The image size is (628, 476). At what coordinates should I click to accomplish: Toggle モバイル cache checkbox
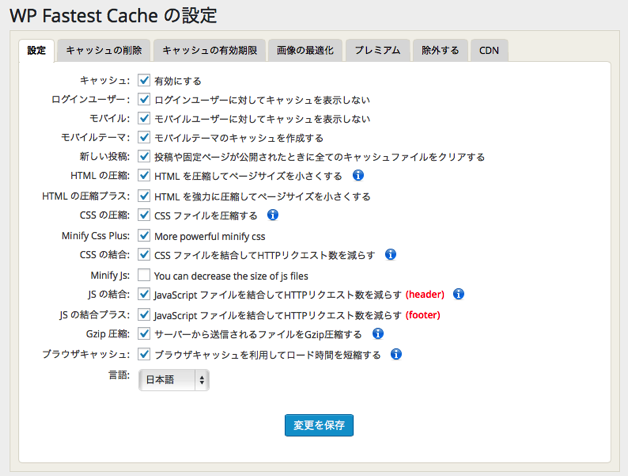(x=144, y=118)
